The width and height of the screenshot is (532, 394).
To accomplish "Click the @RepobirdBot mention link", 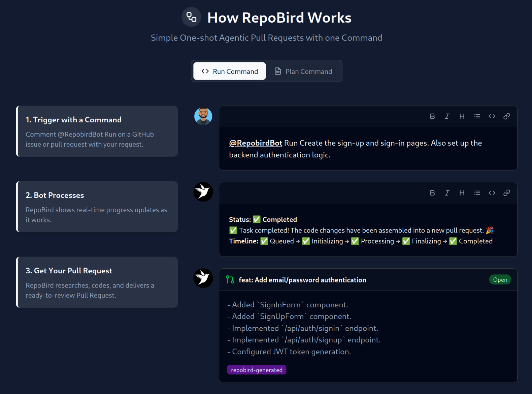I will pos(256,143).
